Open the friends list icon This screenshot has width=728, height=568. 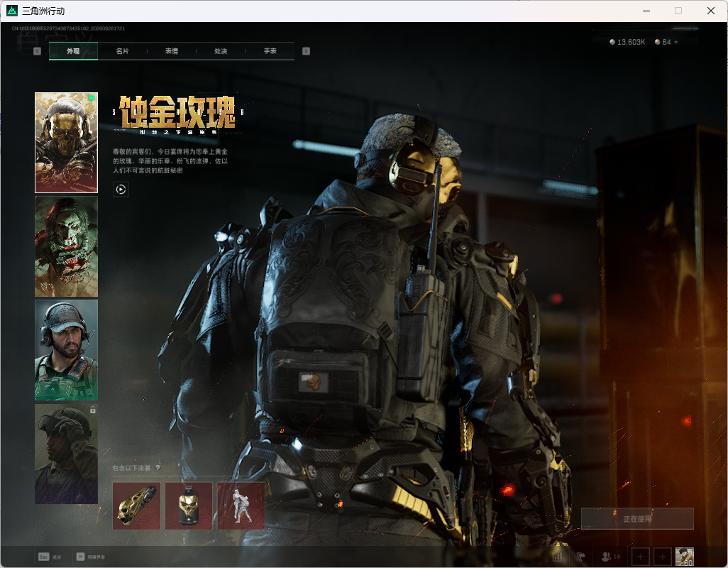(x=610, y=557)
